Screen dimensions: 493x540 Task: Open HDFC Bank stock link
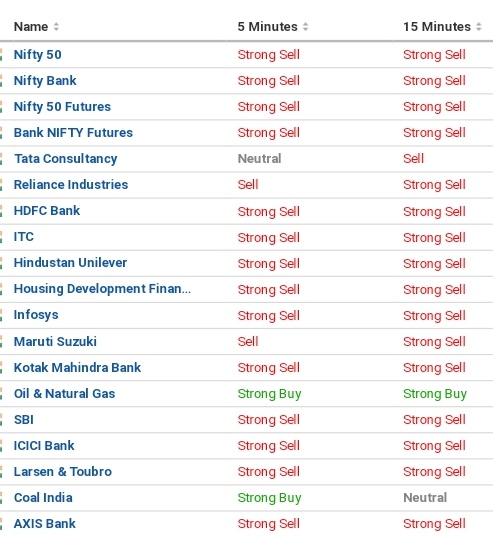47,211
